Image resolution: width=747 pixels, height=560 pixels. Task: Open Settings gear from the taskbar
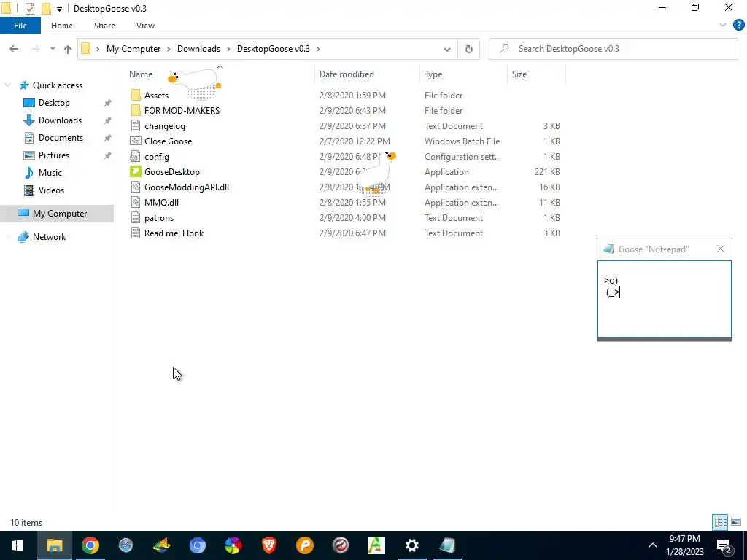click(x=411, y=545)
